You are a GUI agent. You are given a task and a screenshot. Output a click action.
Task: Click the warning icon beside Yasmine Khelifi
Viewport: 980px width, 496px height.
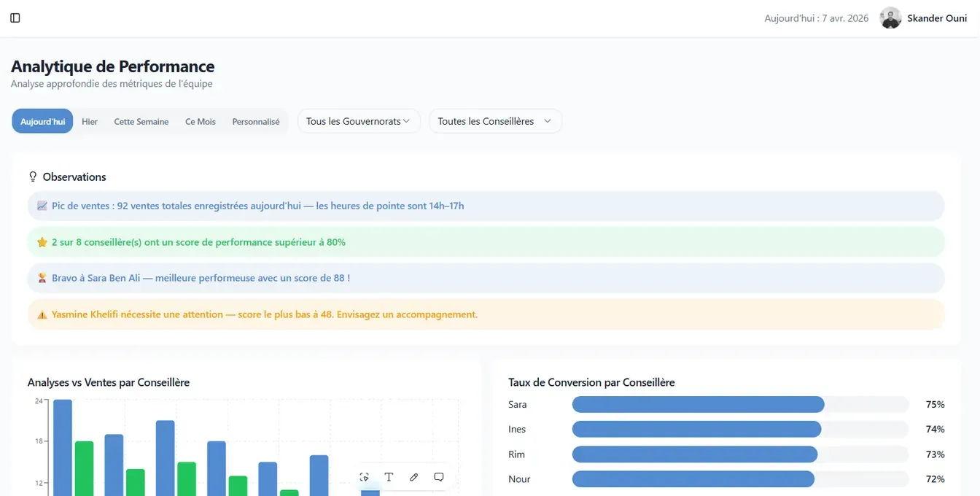click(x=42, y=314)
